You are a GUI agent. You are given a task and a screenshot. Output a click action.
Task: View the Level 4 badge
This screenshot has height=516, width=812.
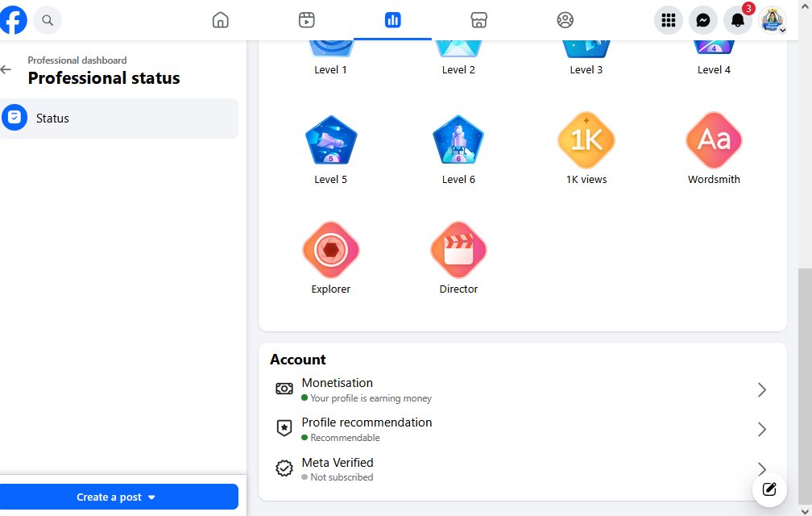714,48
